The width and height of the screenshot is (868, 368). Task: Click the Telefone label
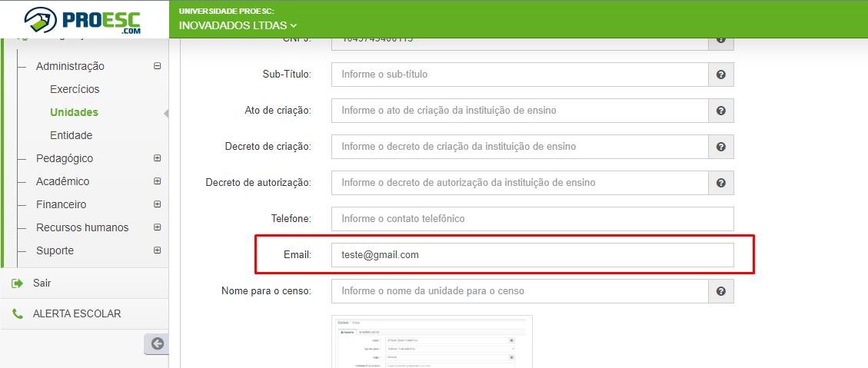coord(291,219)
